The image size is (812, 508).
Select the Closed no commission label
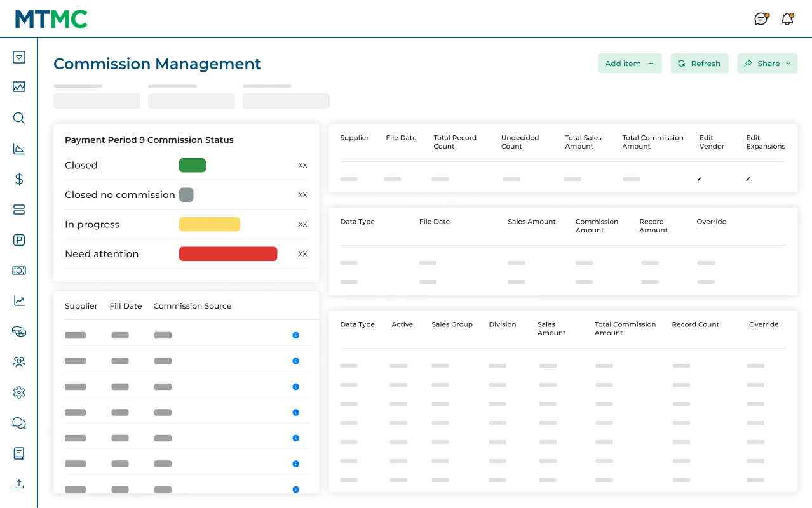[x=120, y=195]
